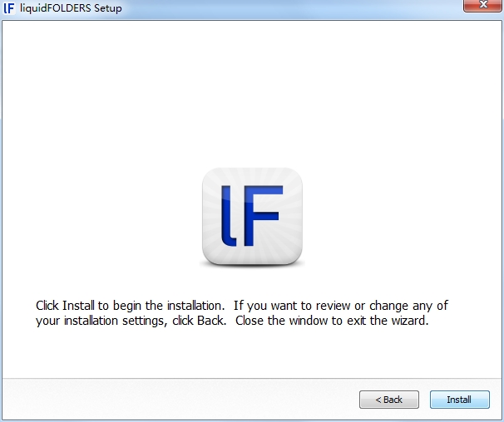This screenshot has height=422, width=504.
Task: Click the 'Close the window' sentence
Action: pos(332,321)
